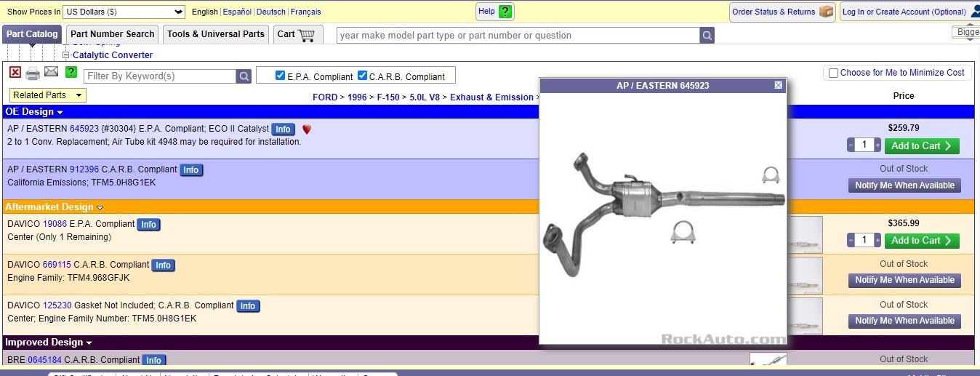Increase quantity for the $259.79 item
This screenshot has height=376, width=980.
877,145
